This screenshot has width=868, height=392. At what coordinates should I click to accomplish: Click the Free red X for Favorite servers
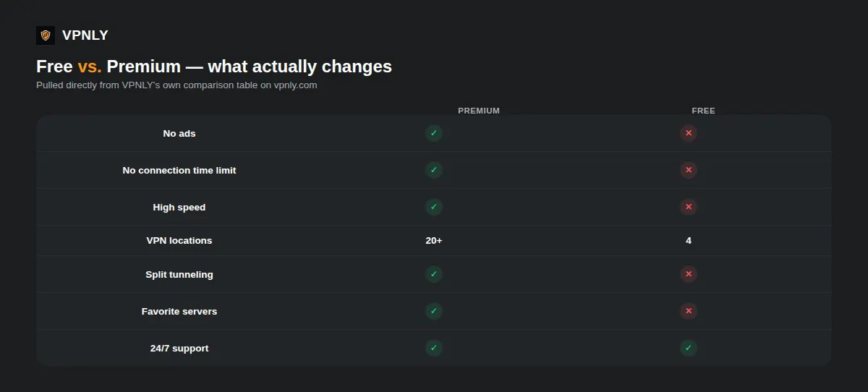point(689,311)
